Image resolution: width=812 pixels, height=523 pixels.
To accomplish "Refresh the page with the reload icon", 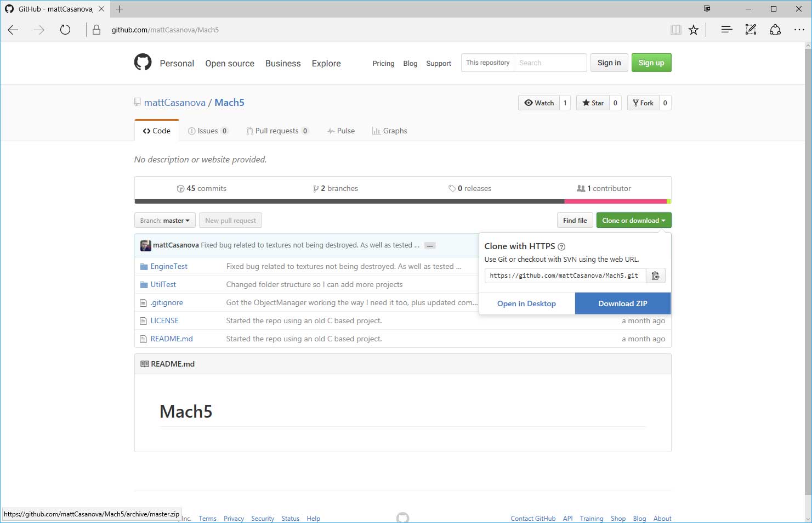I will click(x=65, y=30).
